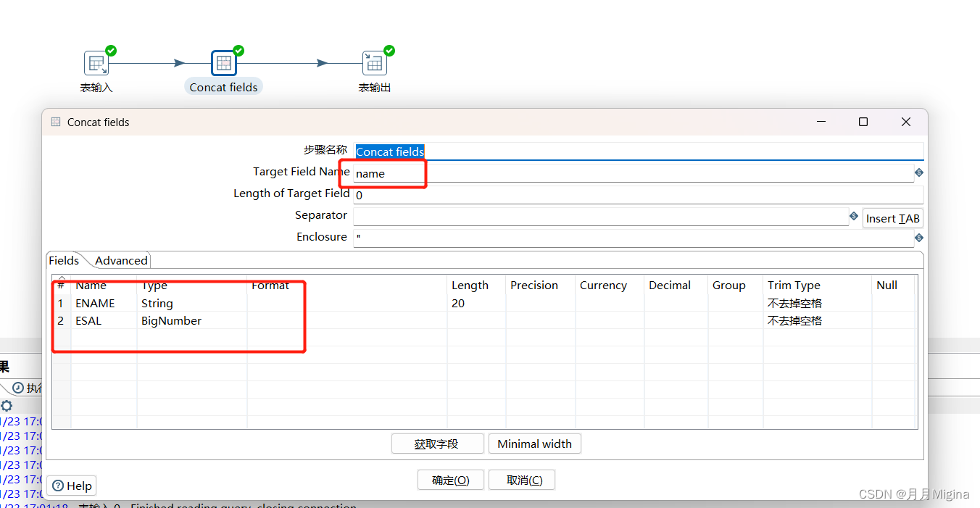Image resolution: width=980 pixels, height=508 pixels.
Task: Click the String type cell
Action: (x=192, y=303)
